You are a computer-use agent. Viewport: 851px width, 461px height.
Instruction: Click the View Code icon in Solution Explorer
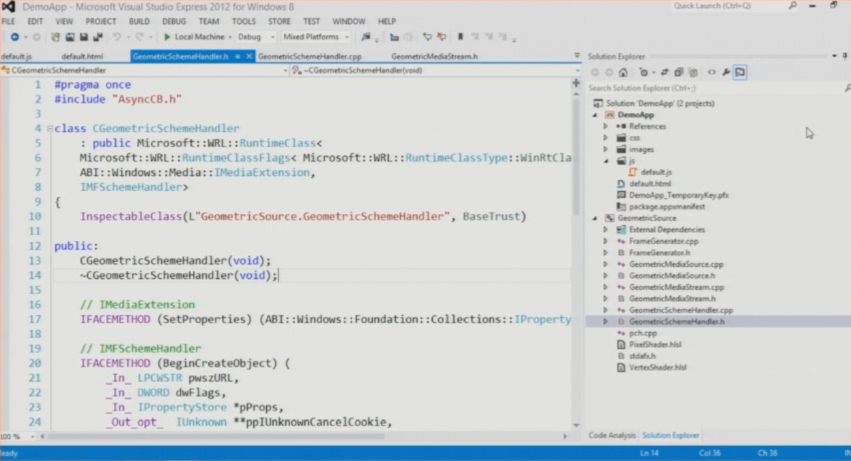pos(712,72)
